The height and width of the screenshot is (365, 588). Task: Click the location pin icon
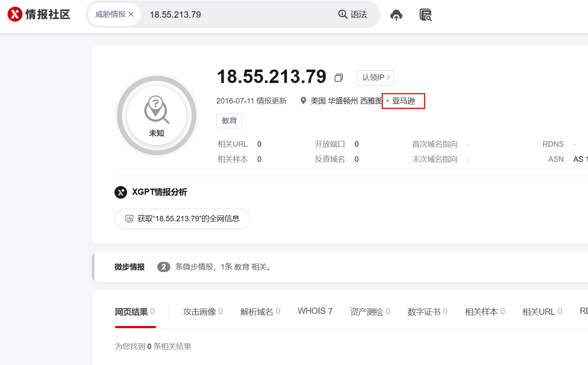click(303, 101)
